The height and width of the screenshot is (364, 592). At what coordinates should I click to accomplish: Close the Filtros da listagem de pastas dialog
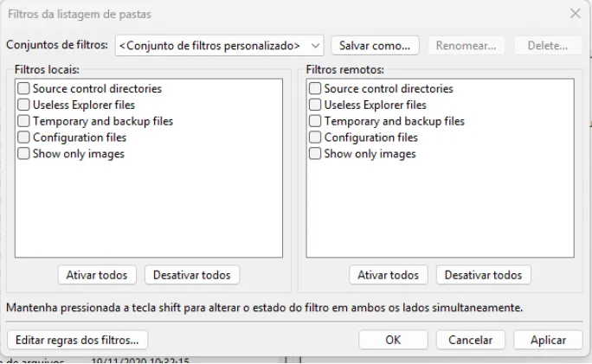tap(576, 14)
